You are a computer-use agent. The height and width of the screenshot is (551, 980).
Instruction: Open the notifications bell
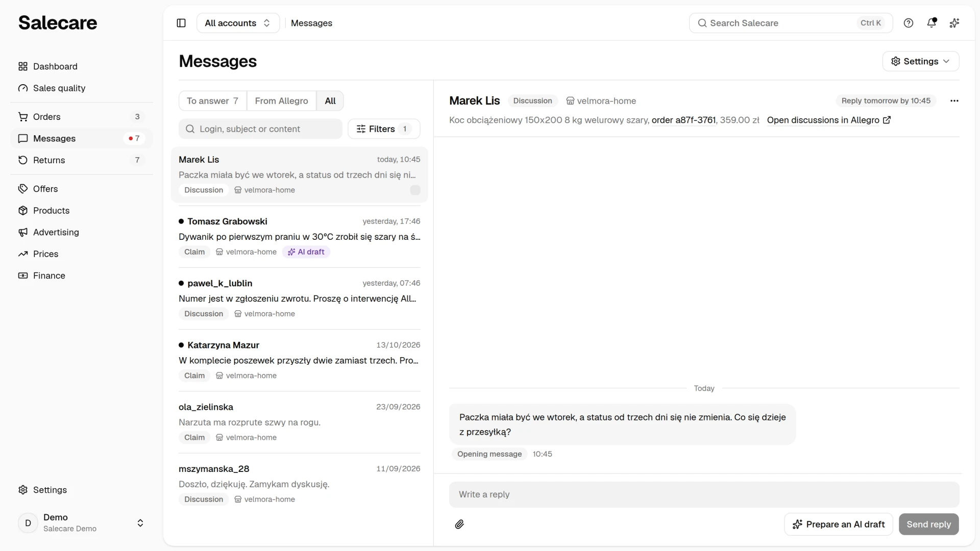(932, 23)
